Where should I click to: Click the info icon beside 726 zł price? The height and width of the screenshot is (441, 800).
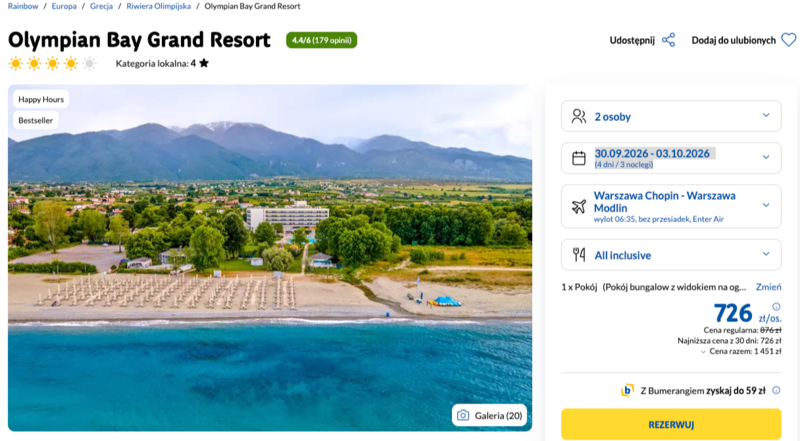point(776,307)
